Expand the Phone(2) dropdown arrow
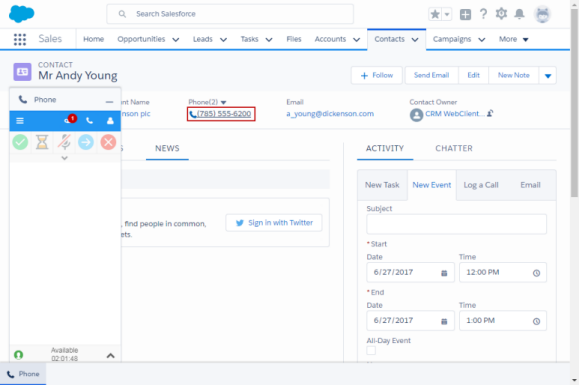Viewport: 579px width, 385px height. (x=223, y=103)
